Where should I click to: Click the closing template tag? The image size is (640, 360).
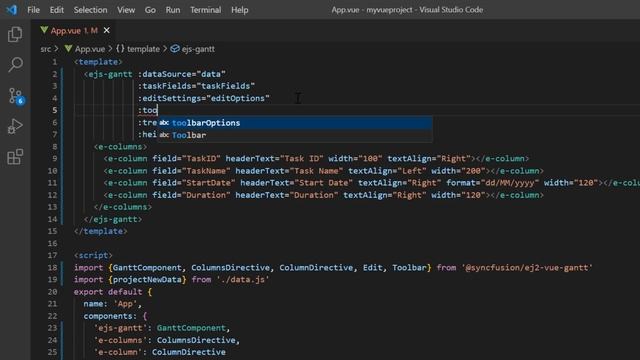[x=101, y=231]
